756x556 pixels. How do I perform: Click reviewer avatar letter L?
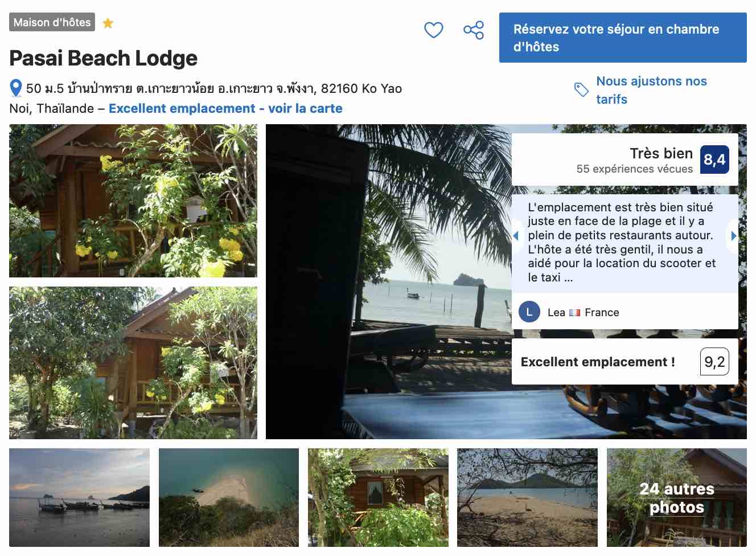529,312
